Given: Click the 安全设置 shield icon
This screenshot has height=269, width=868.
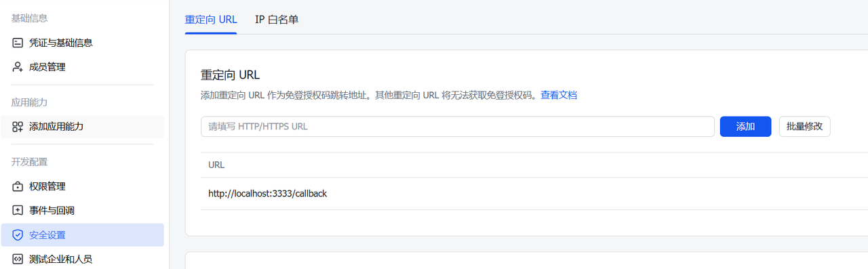Looking at the screenshot, I should pyautogui.click(x=18, y=235).
